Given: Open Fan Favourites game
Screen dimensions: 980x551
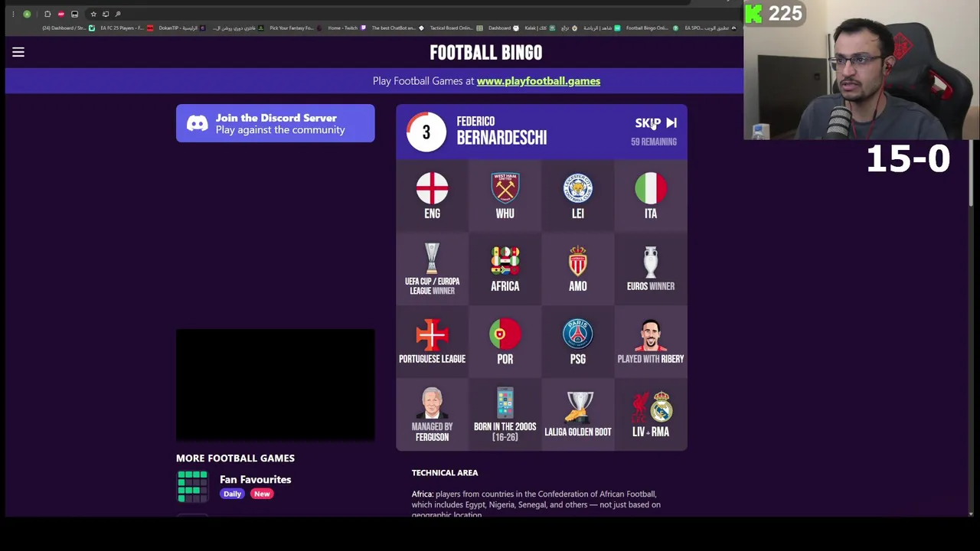Looking at the screenshot, I should [x=255, y=479].
